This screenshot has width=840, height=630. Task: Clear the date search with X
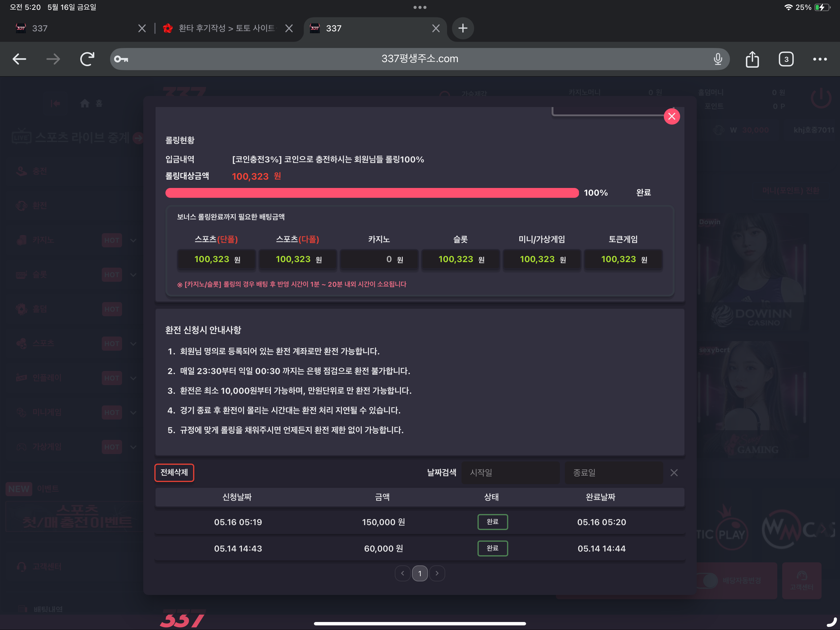674,472
